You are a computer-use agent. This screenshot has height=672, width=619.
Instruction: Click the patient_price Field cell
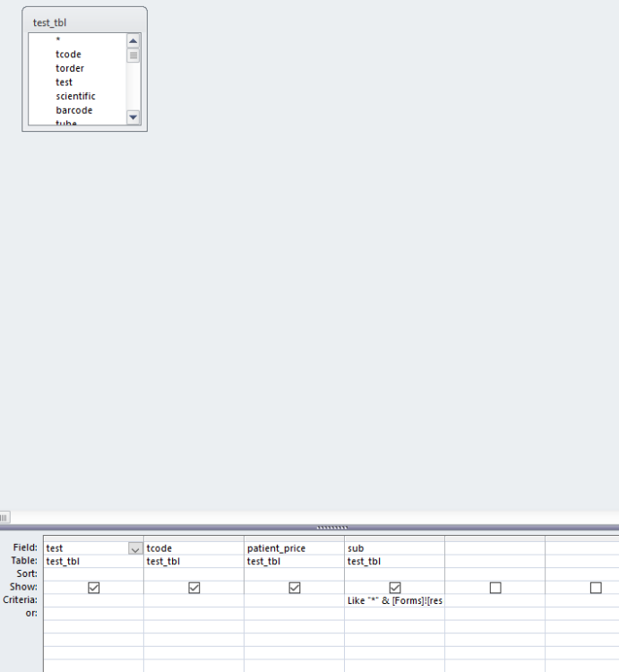(x=295, y=548)
